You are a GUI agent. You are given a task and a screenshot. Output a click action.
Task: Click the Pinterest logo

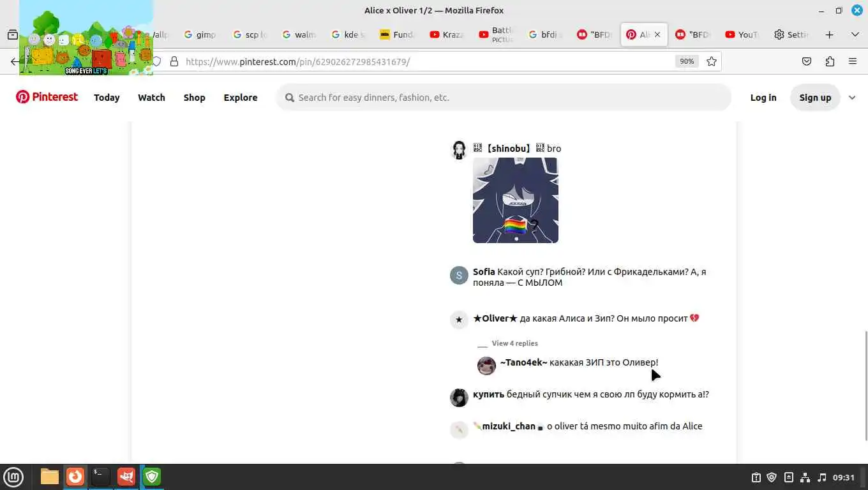coord(47,97)
